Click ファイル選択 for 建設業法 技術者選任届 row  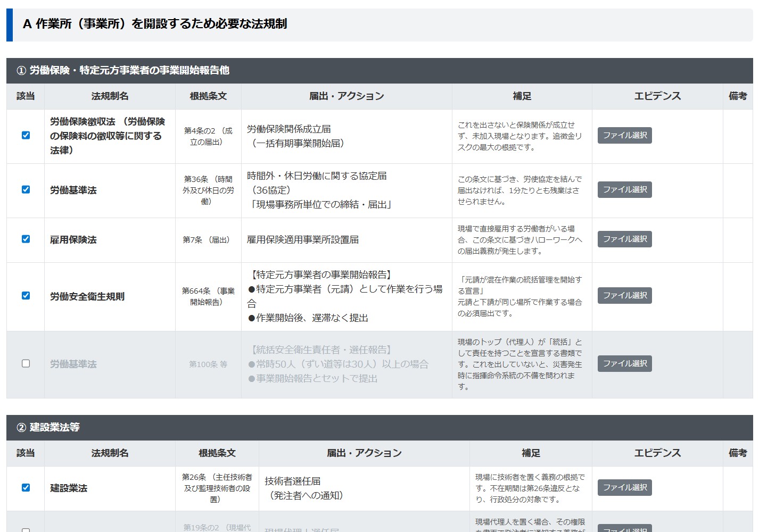624,487
